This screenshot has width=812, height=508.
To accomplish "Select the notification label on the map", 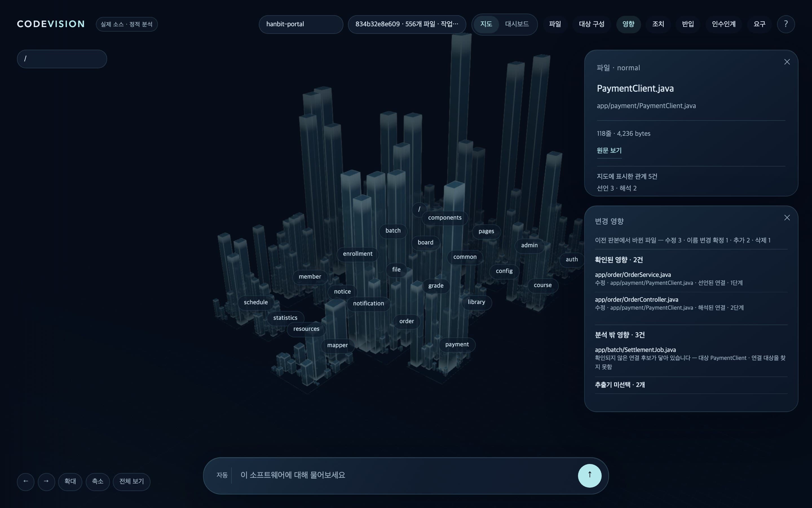I will 368,303.
